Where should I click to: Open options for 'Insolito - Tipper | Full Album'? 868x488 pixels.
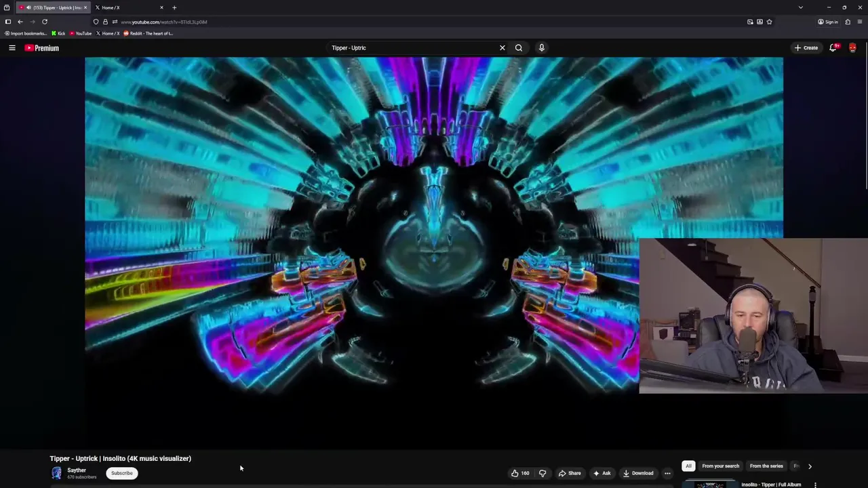[815, 485]
